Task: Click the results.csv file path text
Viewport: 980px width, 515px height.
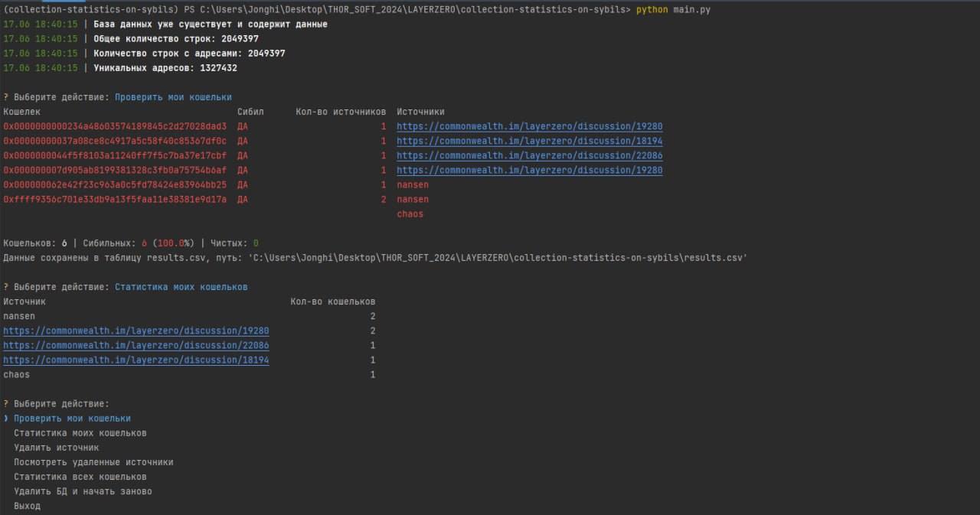Action: click(498, 258)
